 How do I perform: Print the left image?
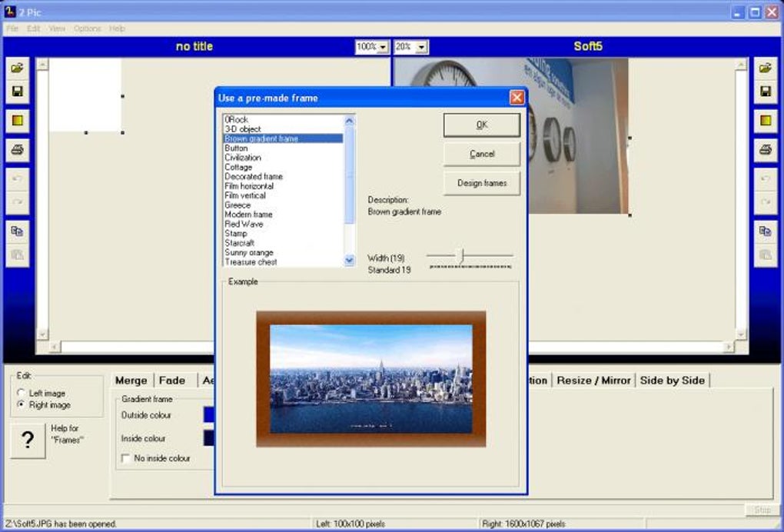point(17,149)
